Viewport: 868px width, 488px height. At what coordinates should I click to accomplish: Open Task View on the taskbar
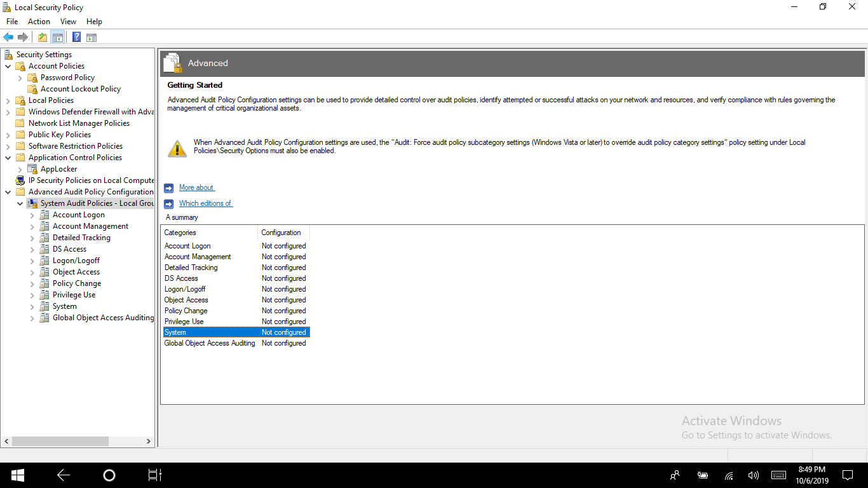154,475
